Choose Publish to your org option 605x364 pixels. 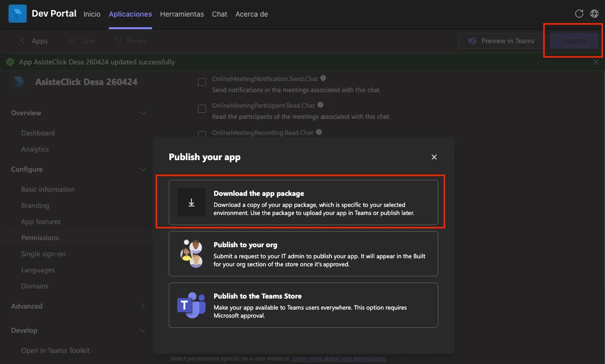point(303,254)
